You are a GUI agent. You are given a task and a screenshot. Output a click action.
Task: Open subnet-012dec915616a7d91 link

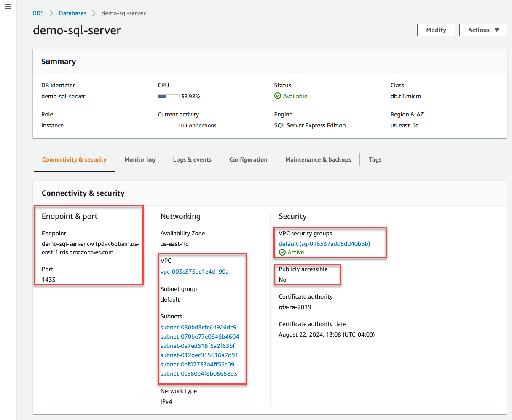pos(199,355)
